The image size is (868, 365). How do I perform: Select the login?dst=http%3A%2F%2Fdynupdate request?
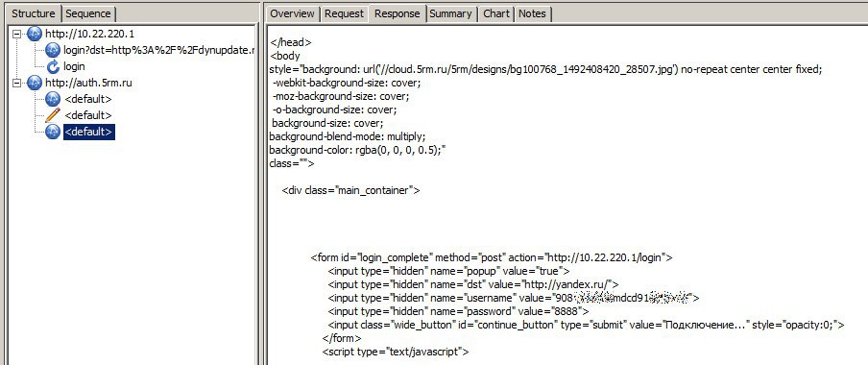158,50
